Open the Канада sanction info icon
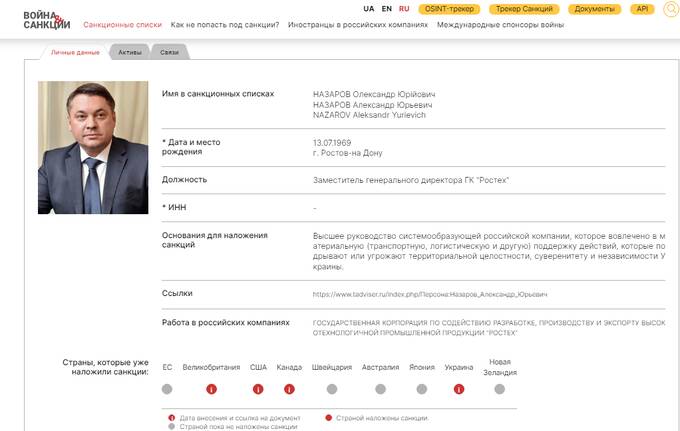This screenshot has height=431, width=680. (x=289, y=389)
